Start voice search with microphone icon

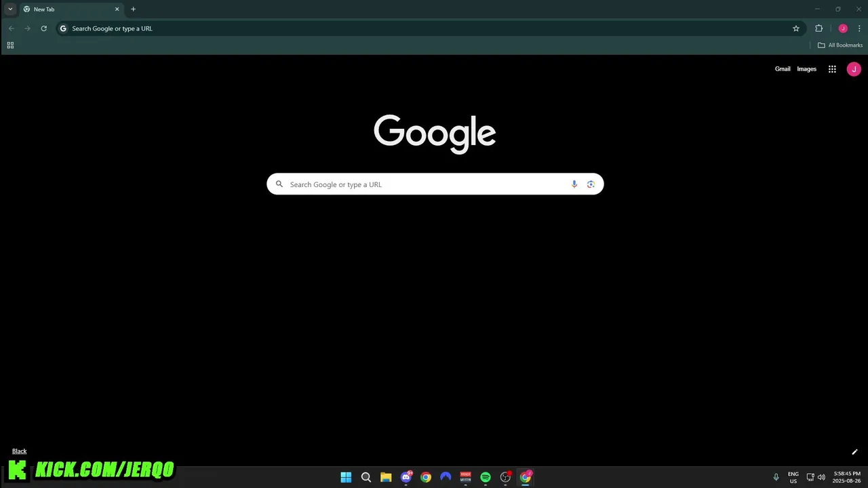[x=574, y=184]
